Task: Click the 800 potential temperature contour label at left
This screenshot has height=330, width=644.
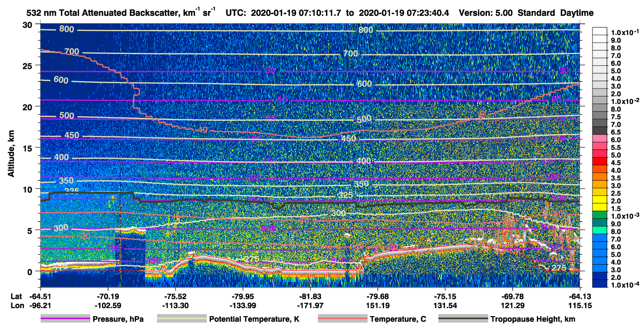Action: coord(66,29)
